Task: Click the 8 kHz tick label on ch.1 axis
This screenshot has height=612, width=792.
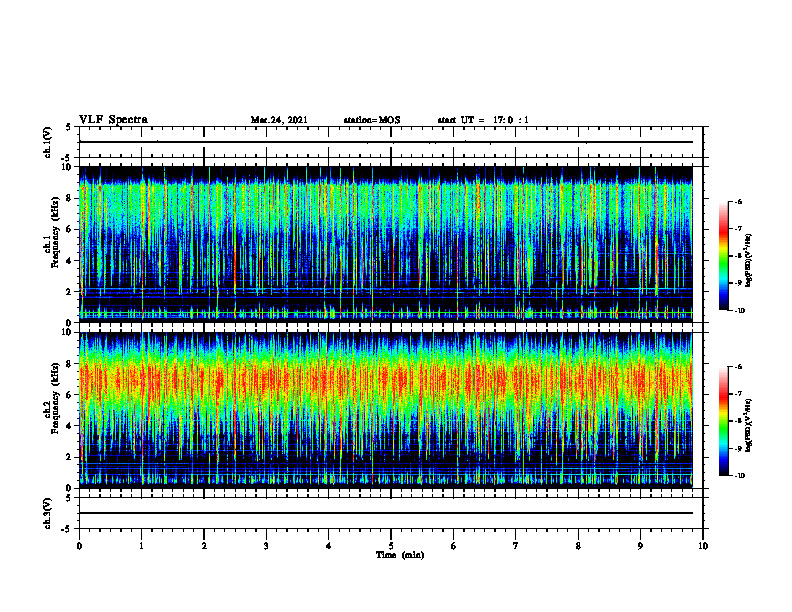Action: (x=69, y=198)
